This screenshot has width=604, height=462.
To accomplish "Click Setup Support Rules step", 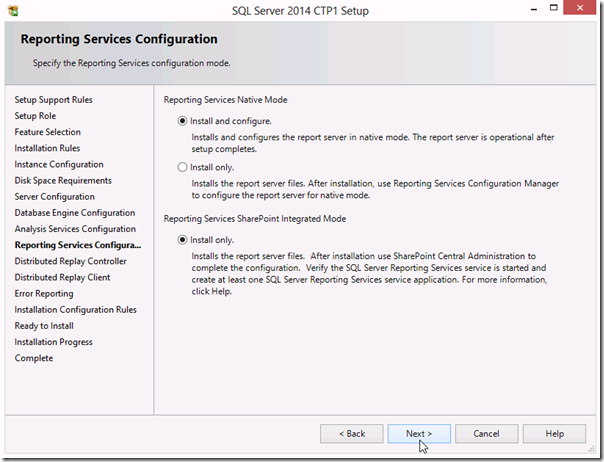I will click(x=54, y=100).
